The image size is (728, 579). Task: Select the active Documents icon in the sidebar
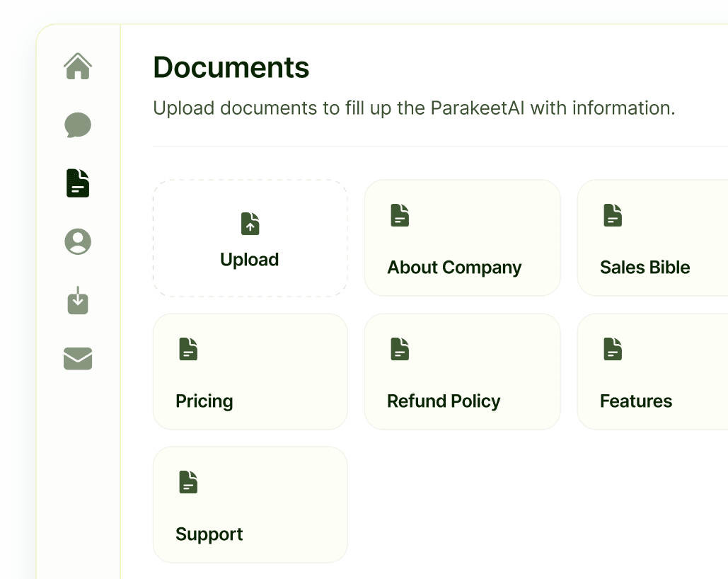77,183
